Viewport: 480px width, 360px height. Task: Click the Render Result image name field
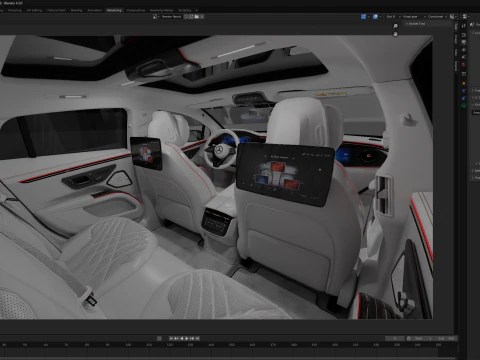pyautogui.click(x=171, y=17)
